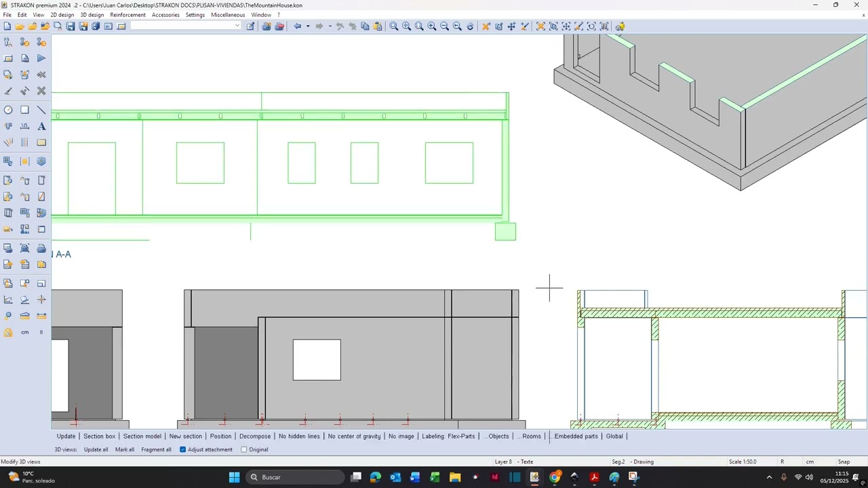
Task: Click the 3D stacked layers cube icon
Action: [41, 161]
